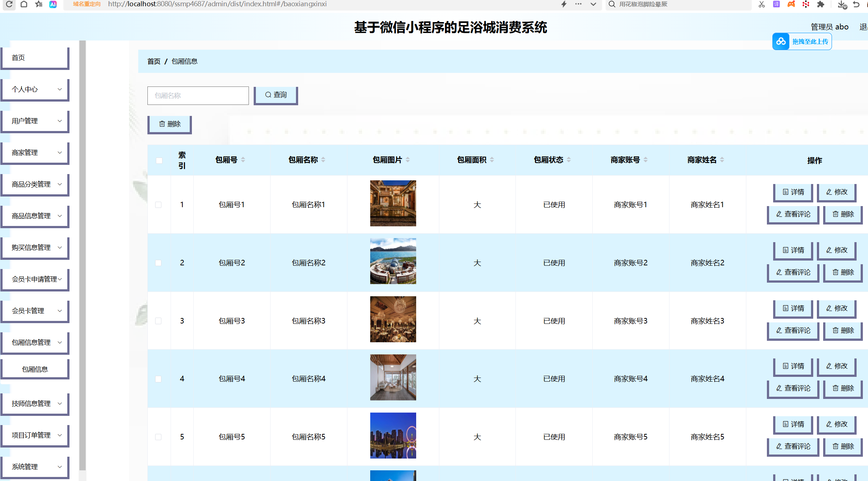This screenshot has width=868, height=481.
Task: Click the cloud upload icon in the floating widget
Action: tap(781, 42)
